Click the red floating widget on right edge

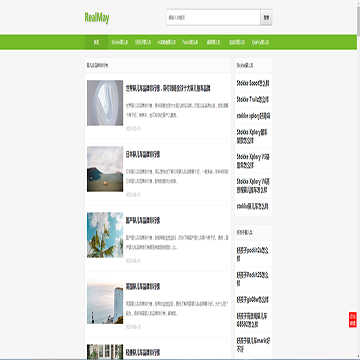(x=353, y=320)
